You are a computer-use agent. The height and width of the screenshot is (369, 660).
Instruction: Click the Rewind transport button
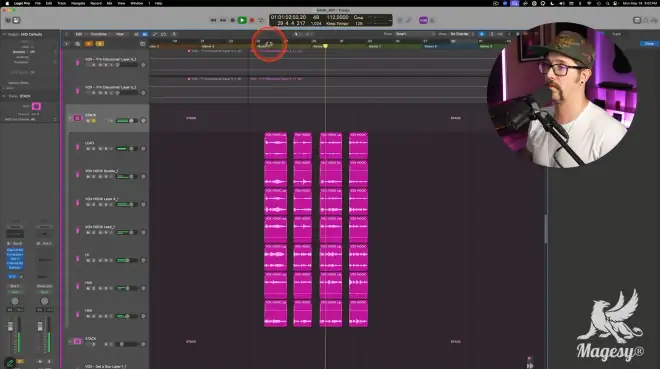coord(213,20)
